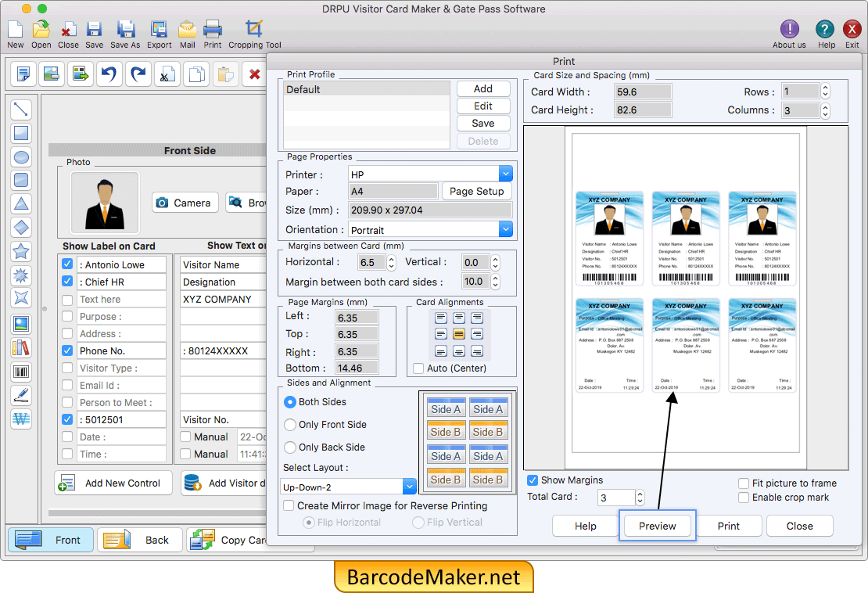The height and width of the screenshot is (593, 868).
Task: Open a file with the Open icon
Action: [41, 30]
